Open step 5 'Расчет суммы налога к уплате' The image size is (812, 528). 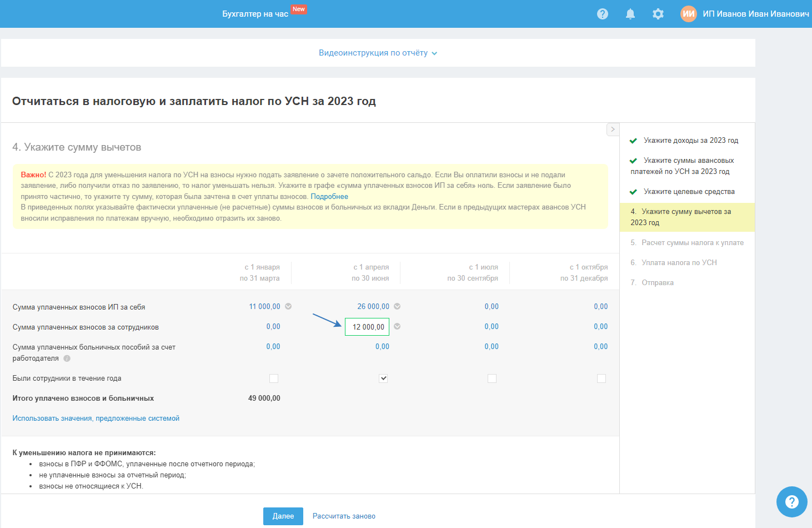point(687,243)
